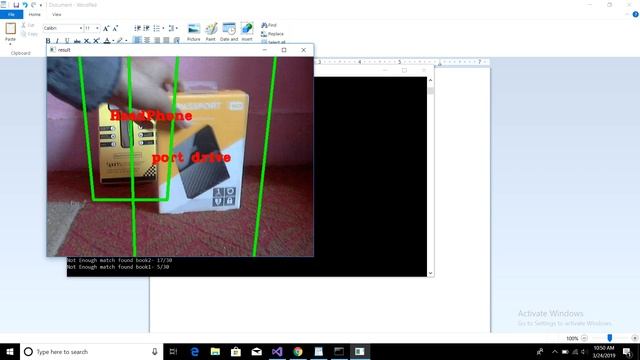This screenshot has width=640, height=360.
Task: Switch to the Home ribbon tab
Action: tap(35, 14)
